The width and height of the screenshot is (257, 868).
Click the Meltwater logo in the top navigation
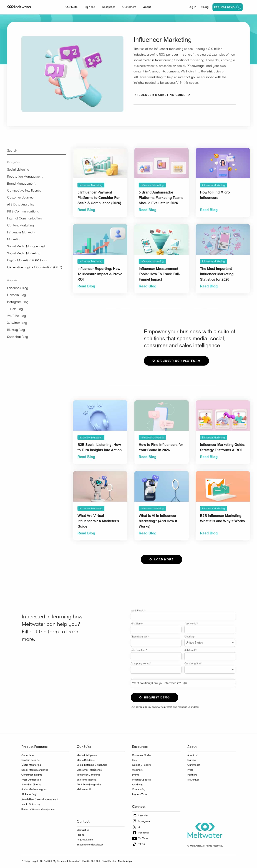pos(19,7)
